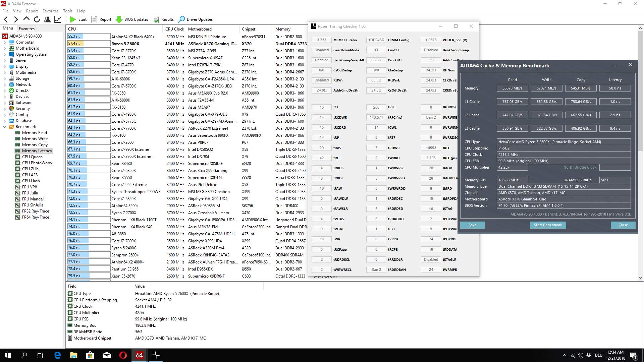Switch to the Favorites tab
644x362 pixels.
[x=26, y=29]
